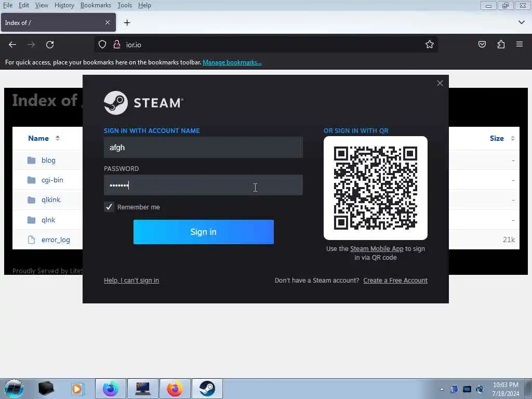The image size is (532, 399).
Task: Expand the list all tabs chevron
Action: coord(522,22)
